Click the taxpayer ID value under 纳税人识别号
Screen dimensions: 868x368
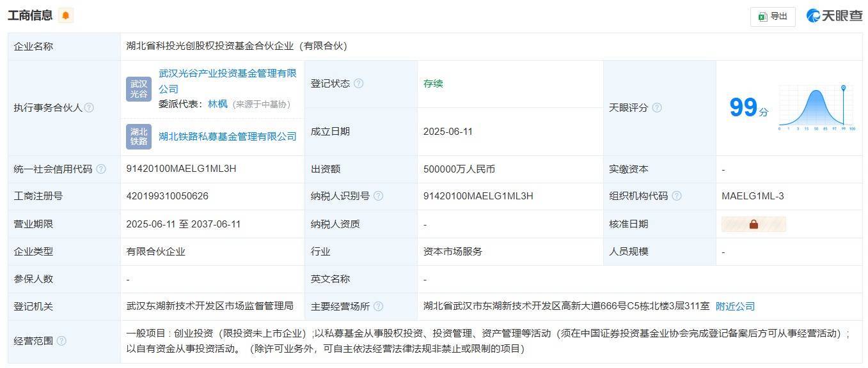478,196
